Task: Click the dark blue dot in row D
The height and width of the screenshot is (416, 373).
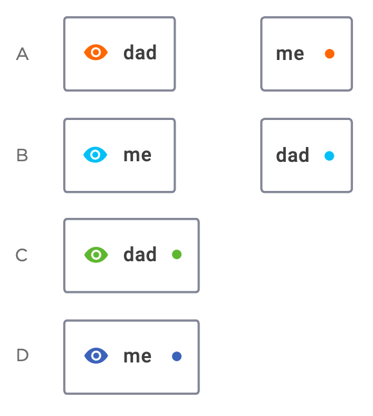Action: pyautogui.click(x=177, y=356)
